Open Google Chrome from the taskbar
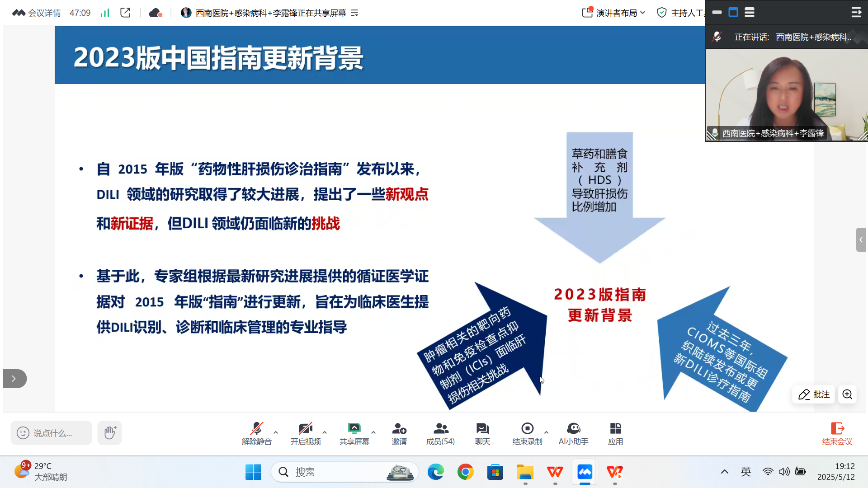Image resolution: width=868 pixels, height=488 pixels. 465,472
